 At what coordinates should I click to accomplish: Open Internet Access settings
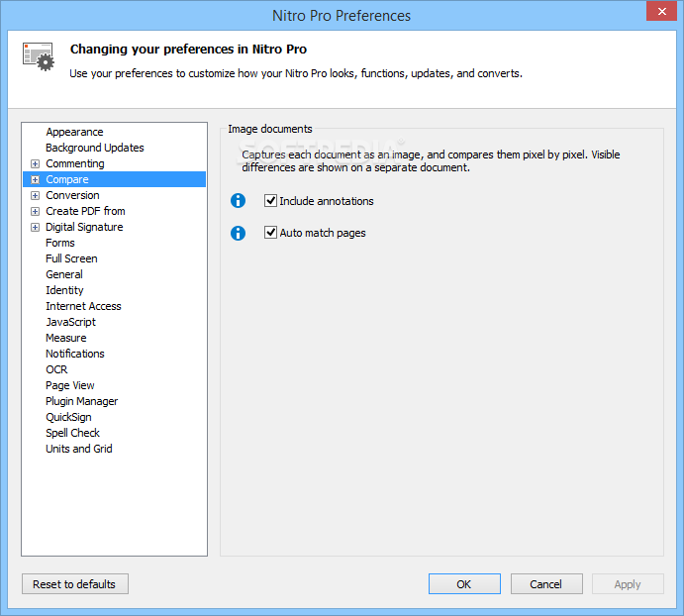(83, 306)
